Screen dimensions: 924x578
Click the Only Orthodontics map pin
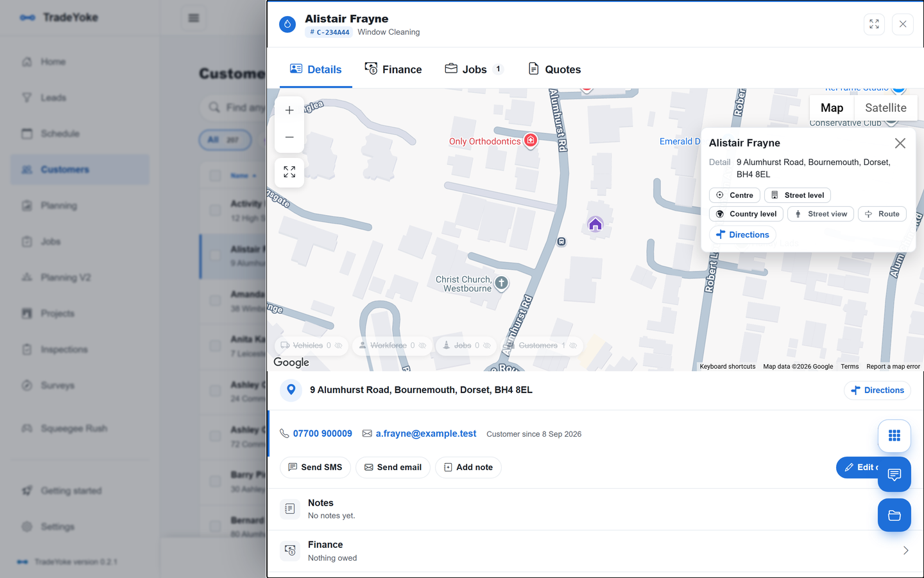(531, 141)
